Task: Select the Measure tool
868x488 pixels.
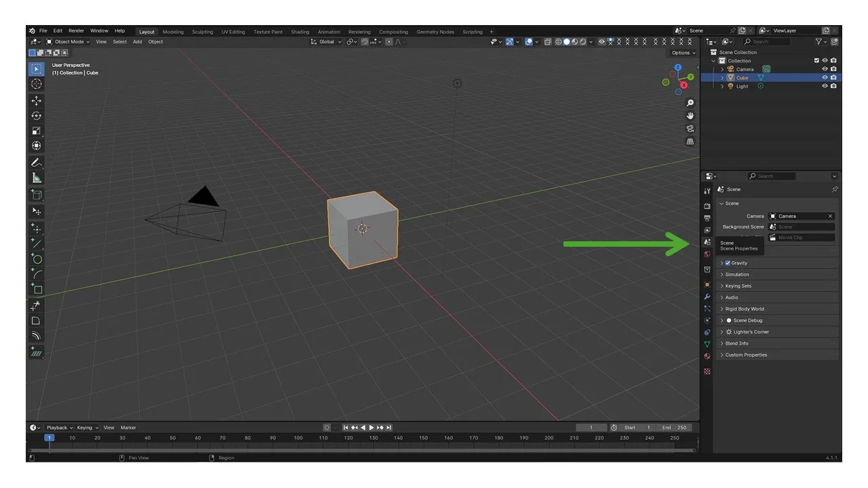Action: click(x=36, y=178)
